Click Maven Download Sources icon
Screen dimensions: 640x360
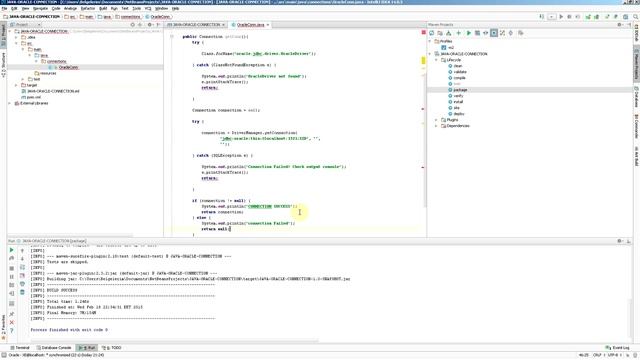tap(449, 33)
